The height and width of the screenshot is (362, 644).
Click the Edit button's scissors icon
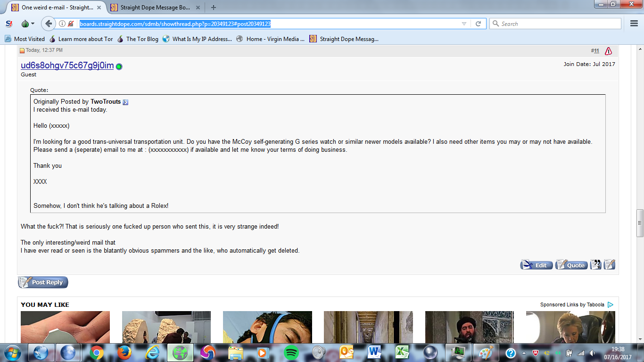pyautogui.click(x=526, y=265)
